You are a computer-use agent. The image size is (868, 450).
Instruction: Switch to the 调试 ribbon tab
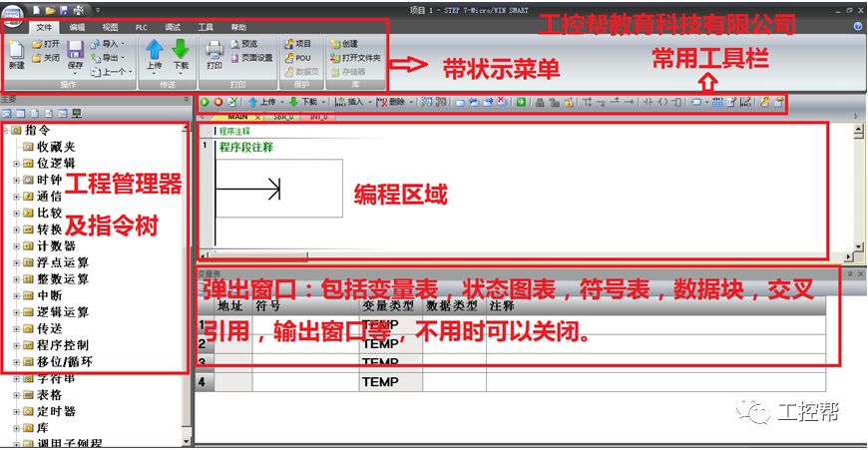click(173, 27)
